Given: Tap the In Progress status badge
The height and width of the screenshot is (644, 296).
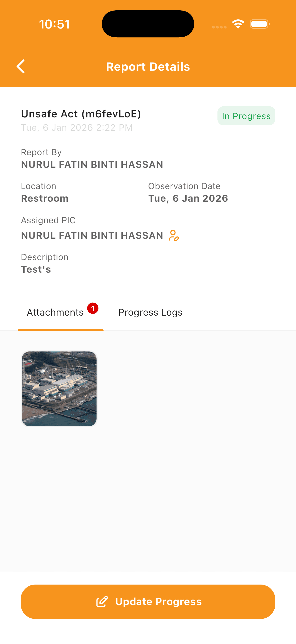Looking at the screenshot, I should pos(246,116).
